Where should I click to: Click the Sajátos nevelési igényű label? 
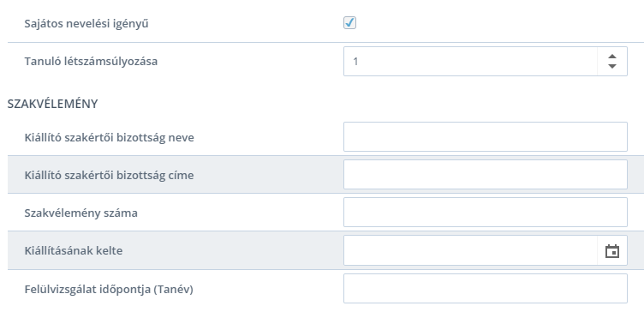86,23
